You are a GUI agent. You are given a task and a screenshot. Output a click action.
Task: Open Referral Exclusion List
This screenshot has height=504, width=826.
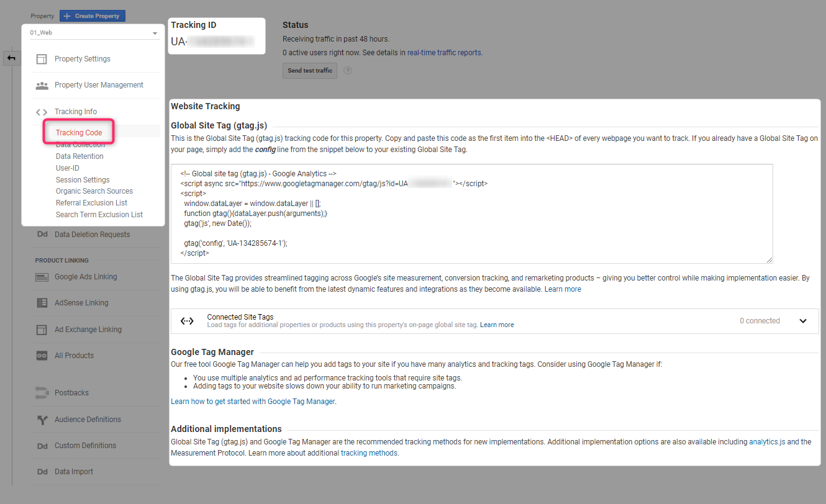[91, 203]
